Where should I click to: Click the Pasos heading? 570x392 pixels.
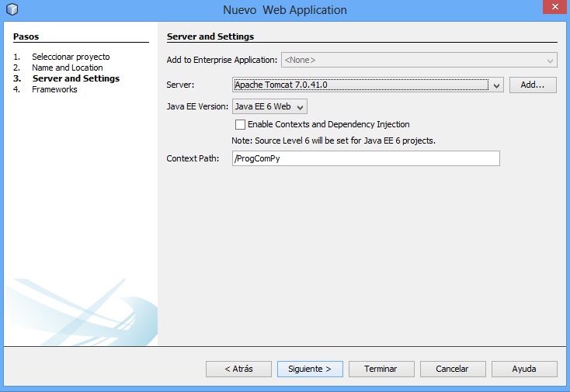[x=26, y=36]
